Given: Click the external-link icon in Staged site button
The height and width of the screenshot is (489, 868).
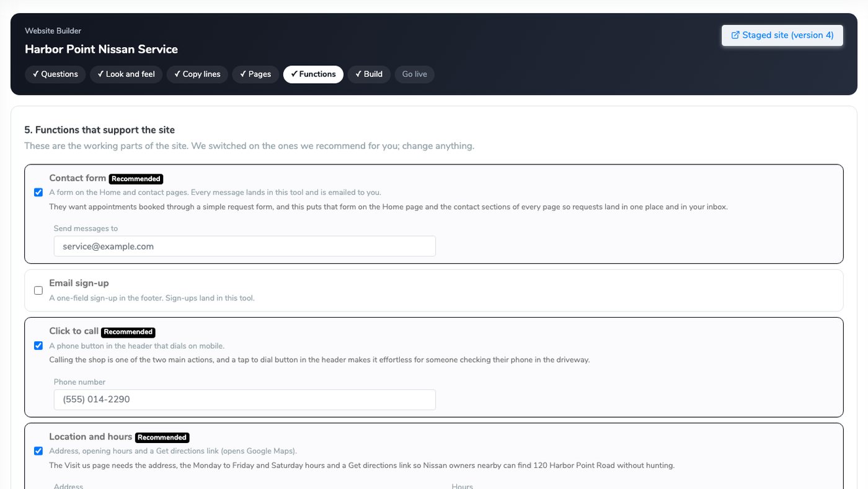Looking at the screenshot, I should [735, 35].
